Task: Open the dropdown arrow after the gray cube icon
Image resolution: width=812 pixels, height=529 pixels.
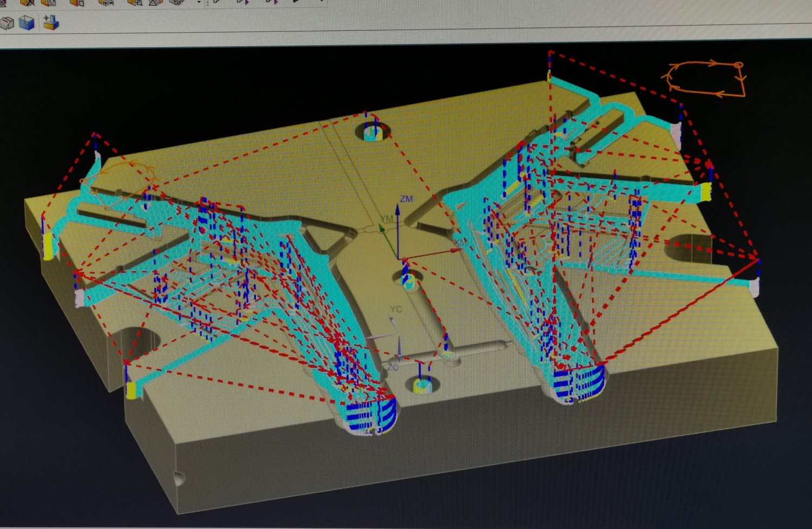Action: point(199,3)
